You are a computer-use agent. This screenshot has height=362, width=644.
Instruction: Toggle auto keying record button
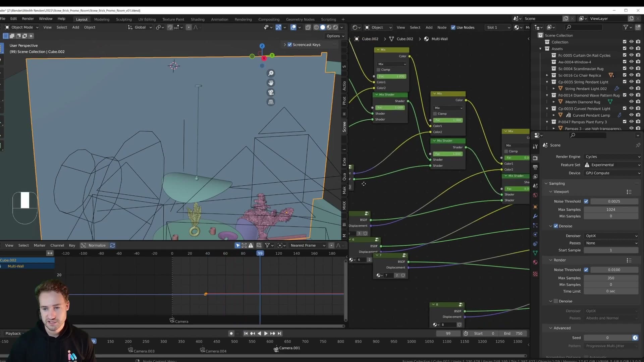pyautogui.click(x=231, y=334)
